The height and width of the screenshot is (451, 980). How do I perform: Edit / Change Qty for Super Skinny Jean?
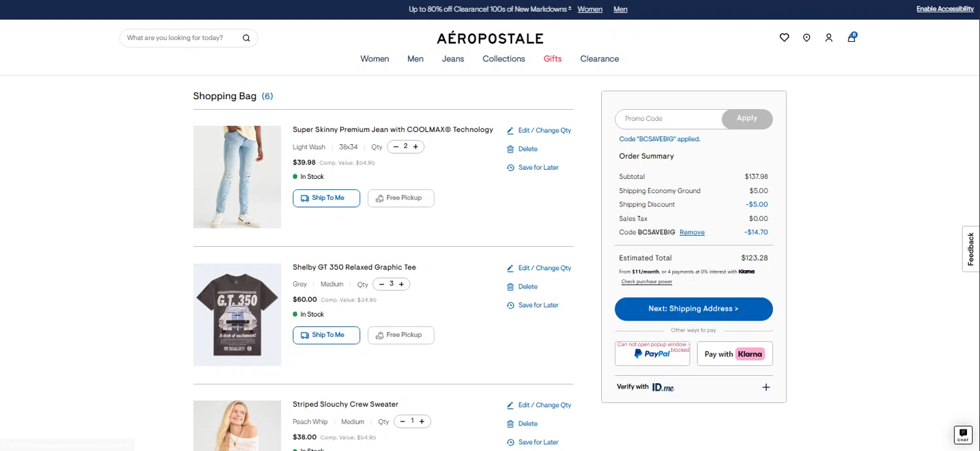pyautogui.click(x=539, y=131)
